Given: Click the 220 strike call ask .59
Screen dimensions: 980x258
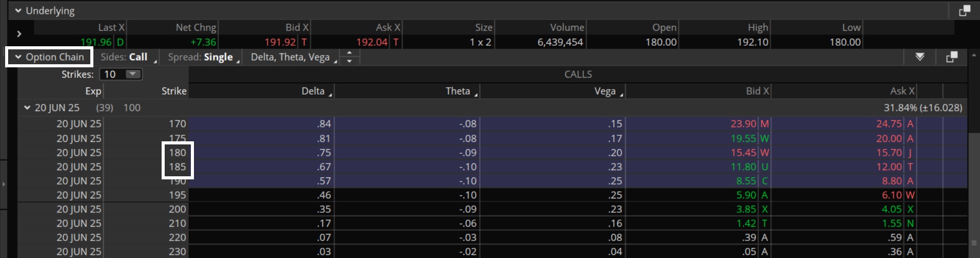Looking at the screenshot, I should [895, 237].
